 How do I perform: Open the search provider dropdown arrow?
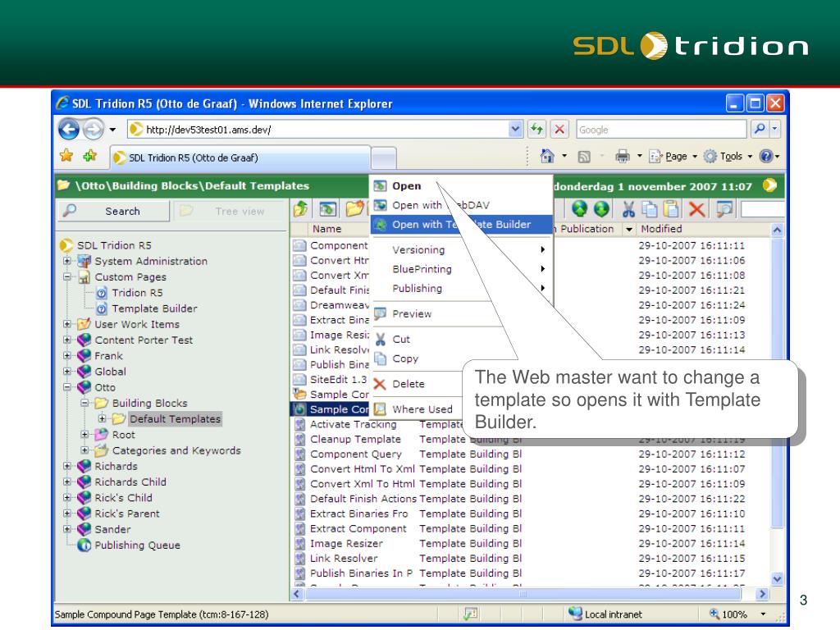[x=774, y=129]
